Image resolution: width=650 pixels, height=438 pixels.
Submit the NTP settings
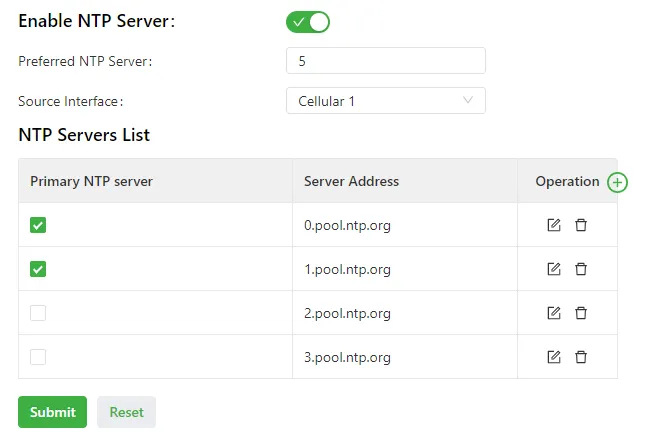(x=52, y=412)
